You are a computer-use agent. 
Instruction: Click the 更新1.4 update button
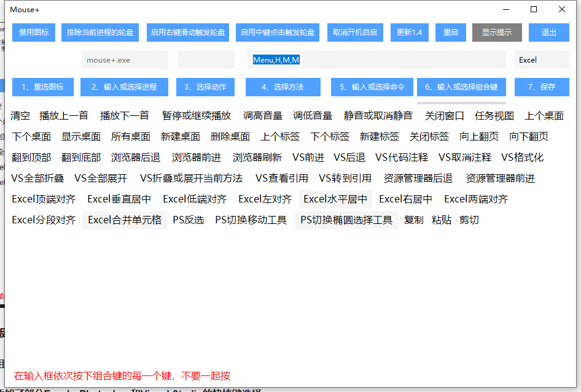[x=409, y=33]
